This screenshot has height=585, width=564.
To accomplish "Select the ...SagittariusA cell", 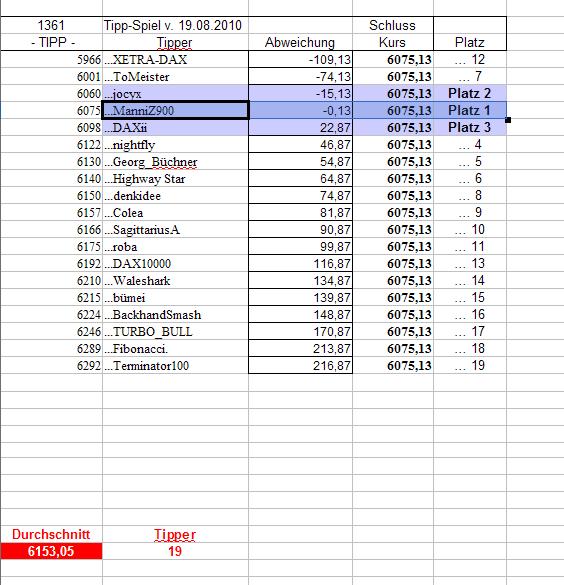I will pos(175,229).
